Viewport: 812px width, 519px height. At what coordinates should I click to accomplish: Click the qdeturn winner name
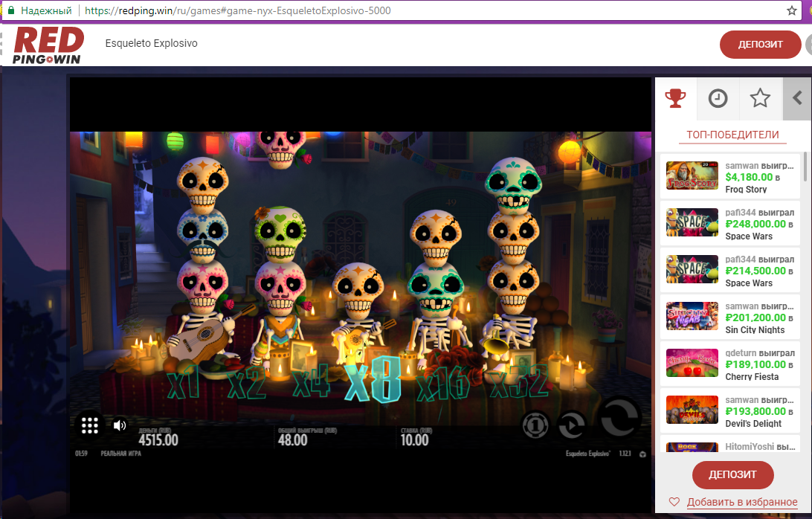pos(741,352)
